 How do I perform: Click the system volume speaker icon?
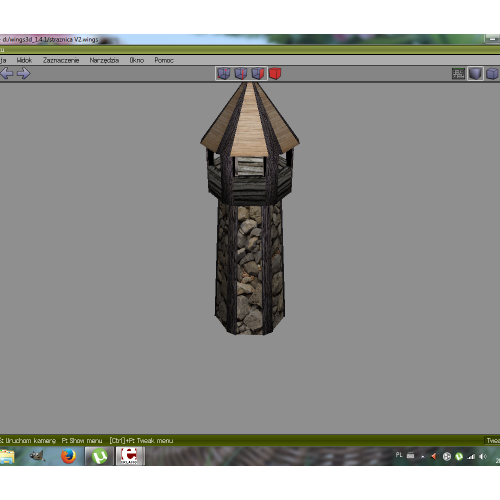[x=483, y=456]
